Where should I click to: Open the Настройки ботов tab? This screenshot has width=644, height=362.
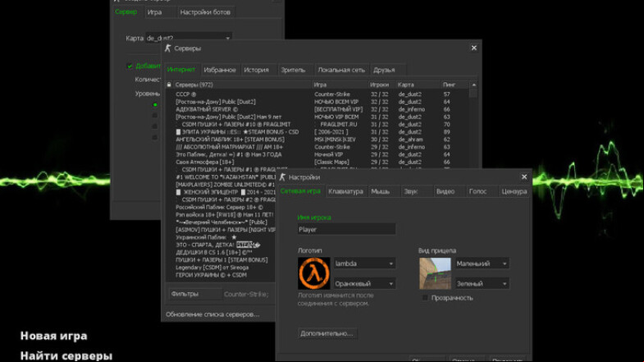205,12
